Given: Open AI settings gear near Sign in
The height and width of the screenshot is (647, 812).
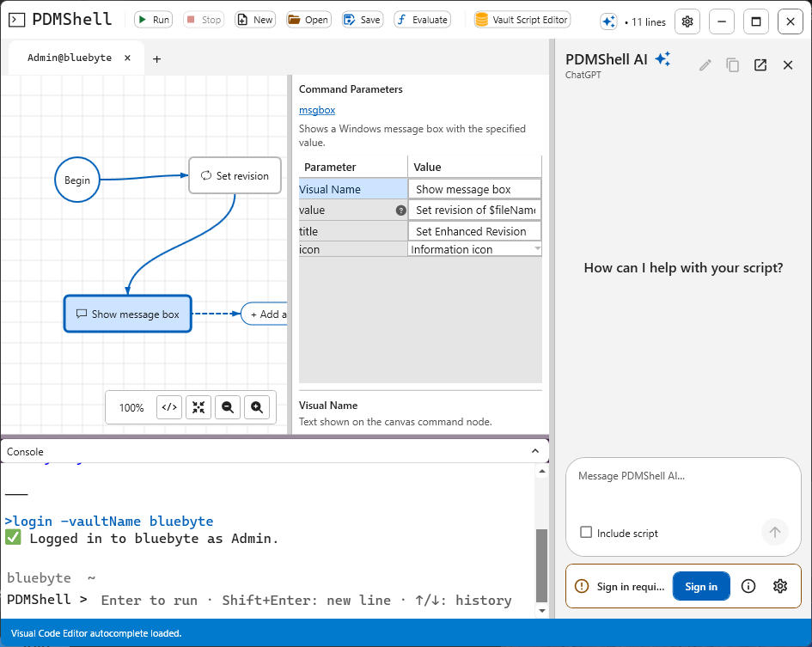Looking at the screenshot, I should click(780, 586).
